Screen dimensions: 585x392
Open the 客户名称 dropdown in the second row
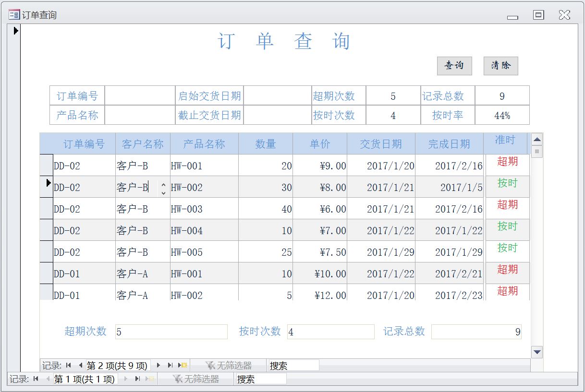(163, 188)
